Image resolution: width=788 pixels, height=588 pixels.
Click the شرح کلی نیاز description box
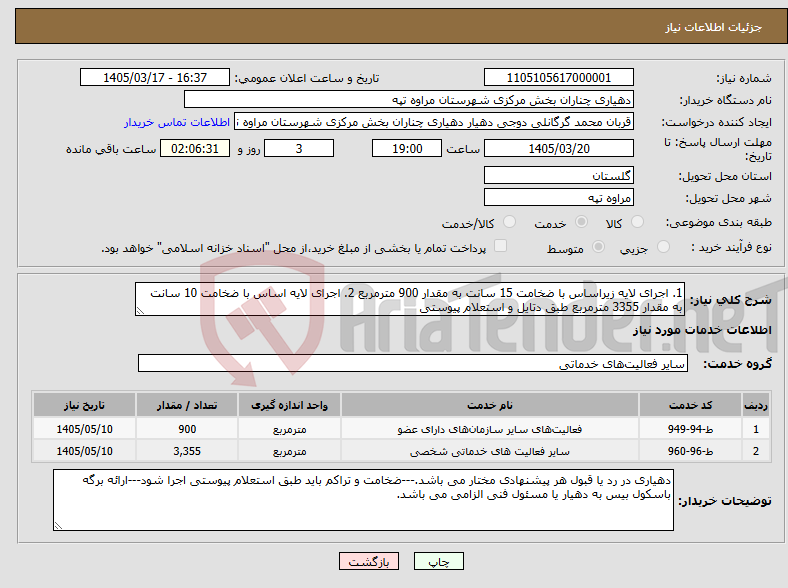pos(410,299)
